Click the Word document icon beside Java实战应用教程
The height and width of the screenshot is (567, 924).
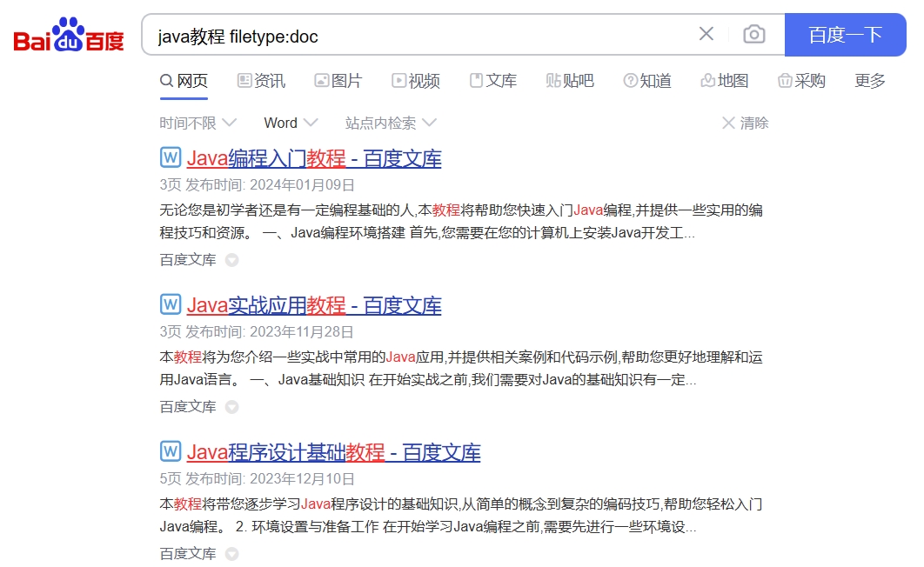(170, 305)
